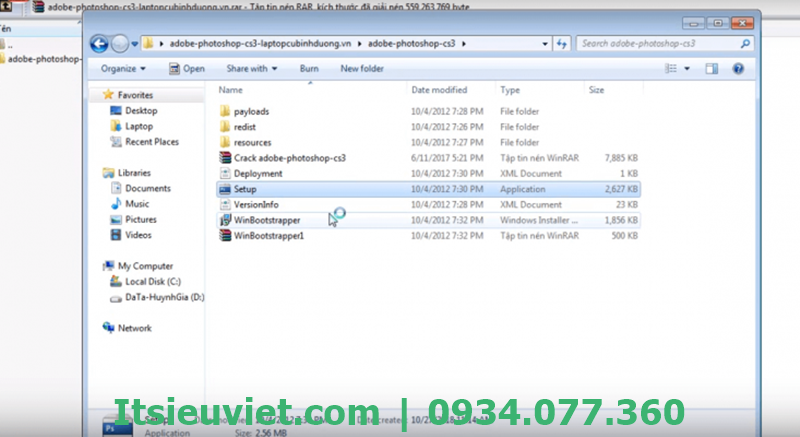Open Recent Places in the sidebar

pyautogui.click(x=152, y=142)
